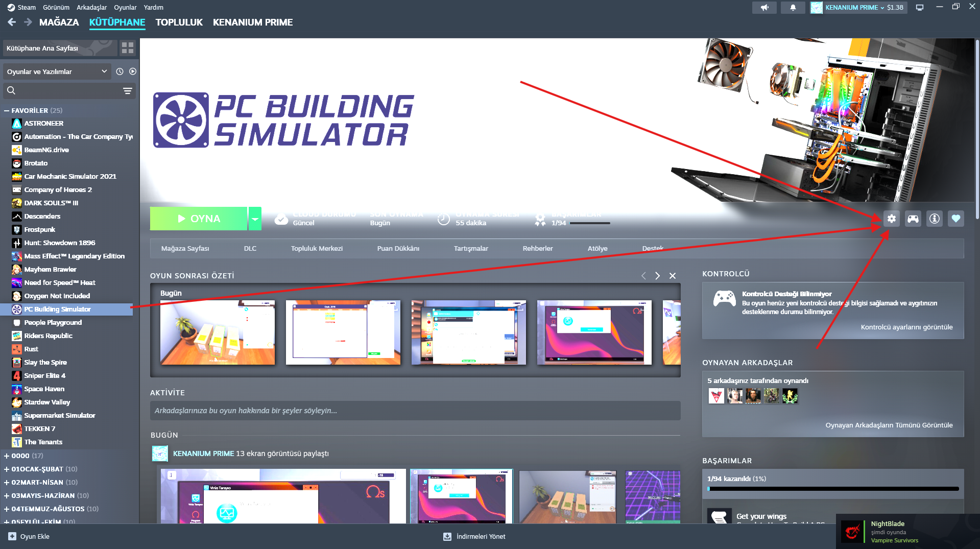Show game info icon
This screenshot has width=980, height=549.
[x=934, y=219]
